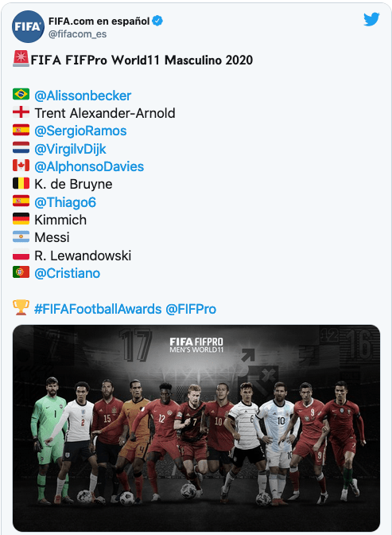Open the @fifacom_es handle
This screenshot has height=535, width=392.
[x=77, y=34]
